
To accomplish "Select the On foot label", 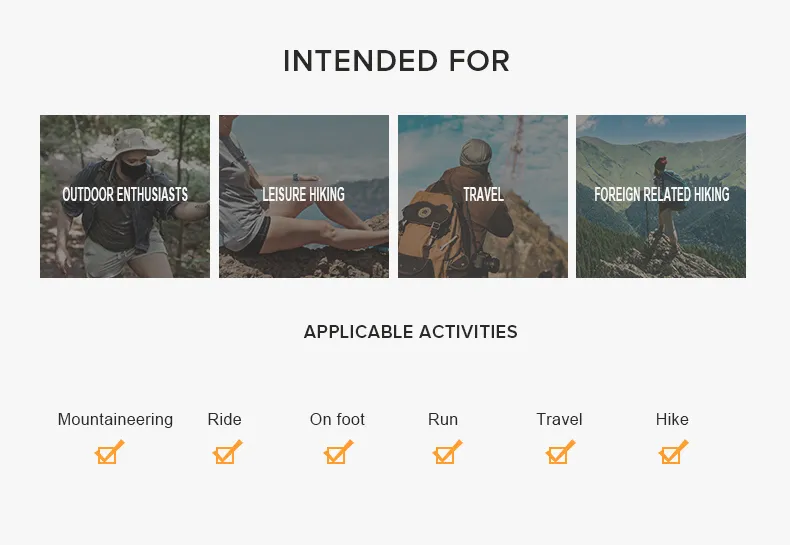I will (x=337, y=420).
